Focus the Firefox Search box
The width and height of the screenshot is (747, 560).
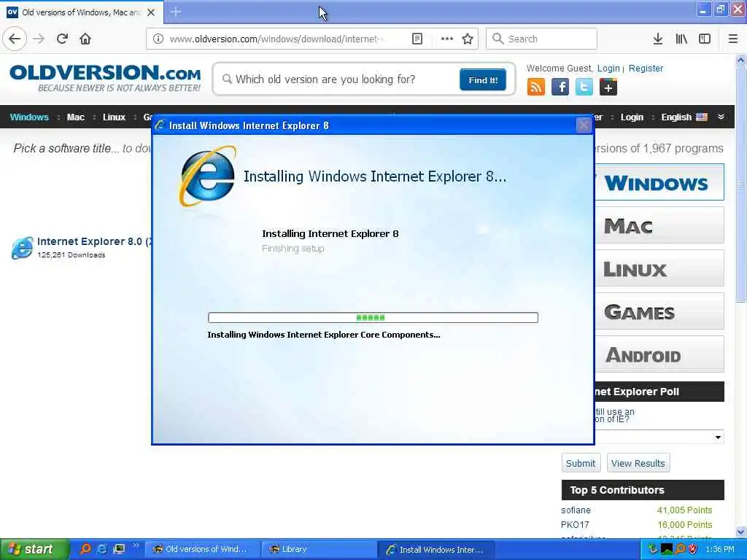541,39
